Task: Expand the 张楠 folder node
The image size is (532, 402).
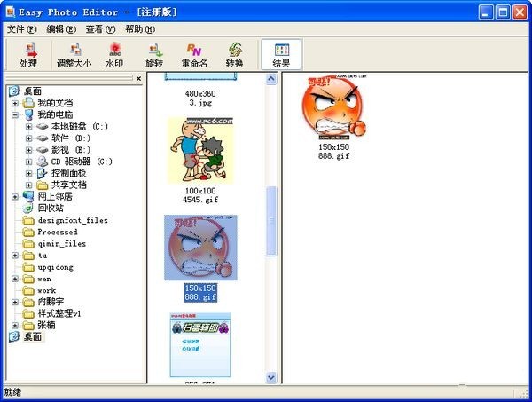Action: 15,326
